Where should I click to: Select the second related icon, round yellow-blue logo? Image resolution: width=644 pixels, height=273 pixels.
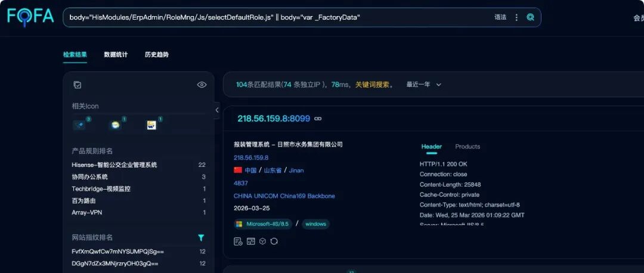click(116, 125)
